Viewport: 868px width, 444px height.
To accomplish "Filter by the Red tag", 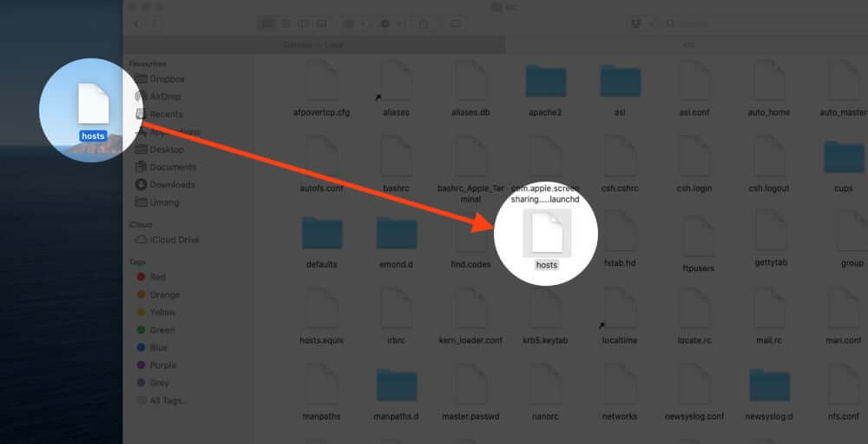I will pyautogui.click(x=152, y=276).
